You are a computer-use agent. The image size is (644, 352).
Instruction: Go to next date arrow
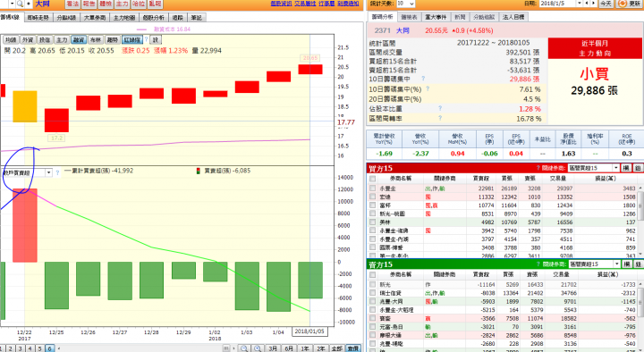tap(593, 4)
